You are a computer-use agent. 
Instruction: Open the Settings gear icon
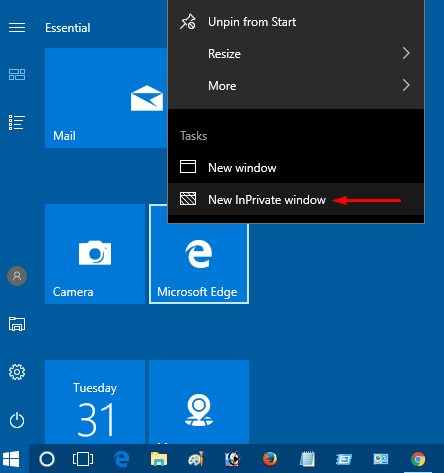(17, 372)
